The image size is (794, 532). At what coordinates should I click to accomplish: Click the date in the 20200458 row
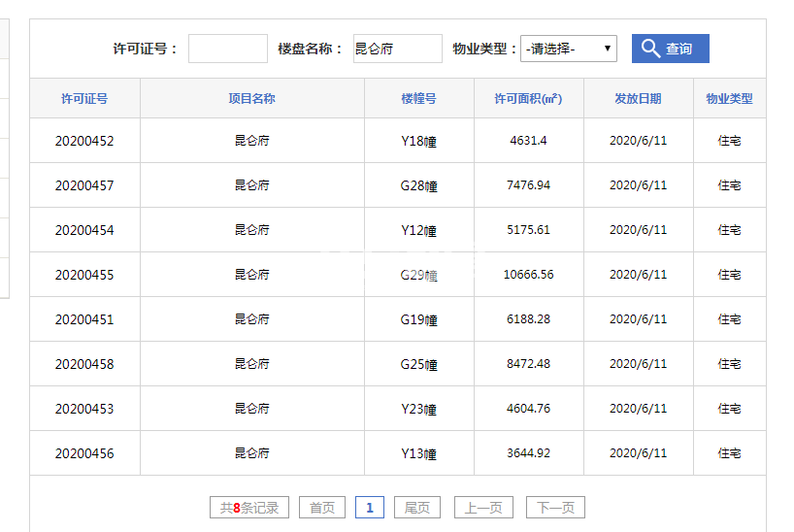click(638, 363)
